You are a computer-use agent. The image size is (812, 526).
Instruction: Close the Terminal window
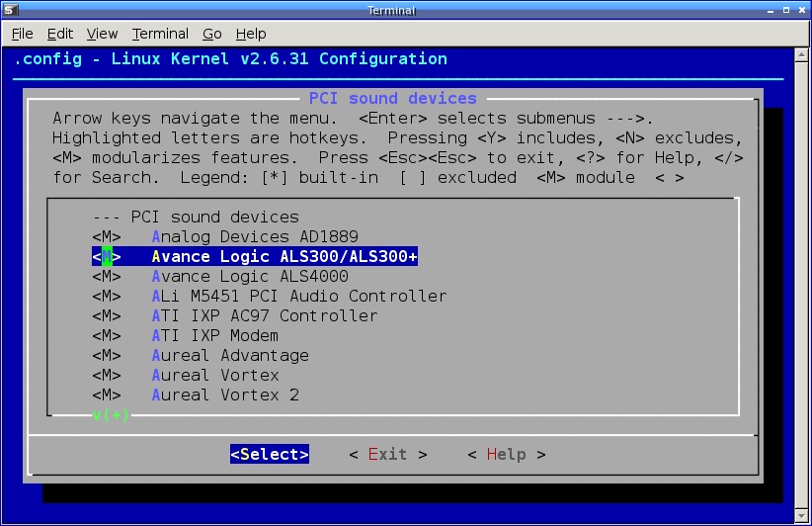[x=802, y=10]
